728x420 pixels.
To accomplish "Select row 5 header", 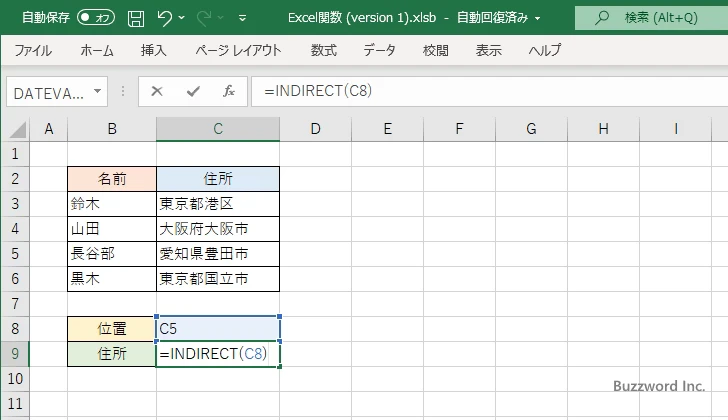I will [x=15, y=254].
